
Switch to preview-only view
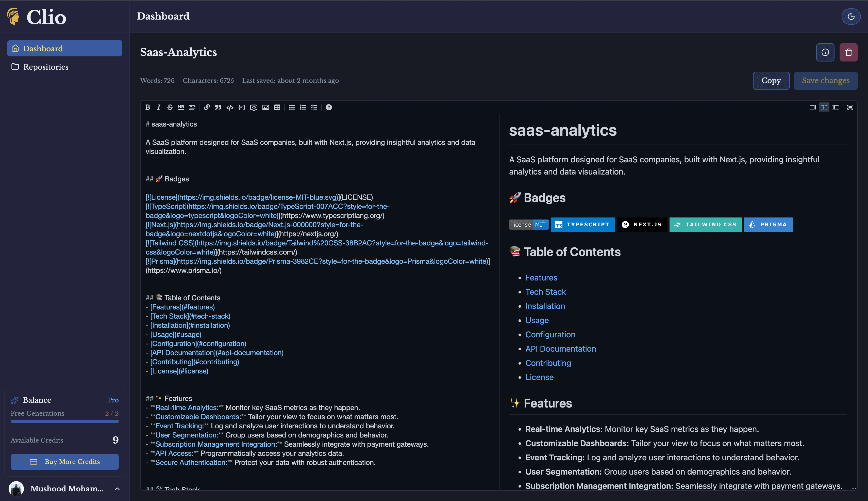click(836, 107)
